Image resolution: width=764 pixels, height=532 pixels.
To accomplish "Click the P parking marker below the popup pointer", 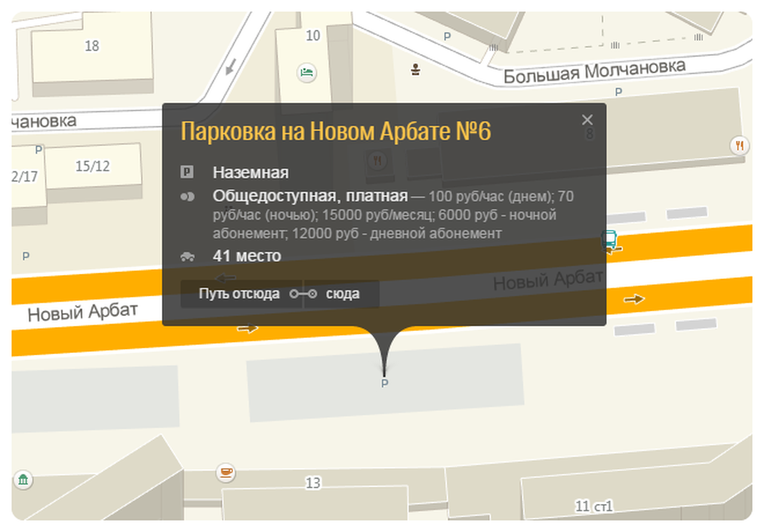I will [385, 382].
